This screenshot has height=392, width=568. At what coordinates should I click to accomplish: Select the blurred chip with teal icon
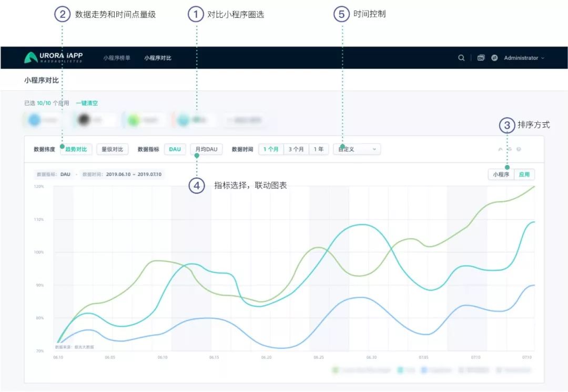pos(194,120)
